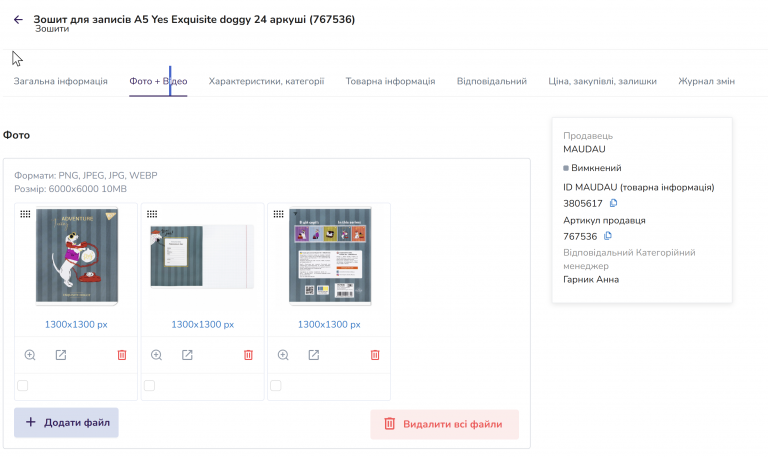The height and width of the screenshot is (458, 768).
Task: Tick the checkbox under the third photo
Action: click(x=276, y=386)
